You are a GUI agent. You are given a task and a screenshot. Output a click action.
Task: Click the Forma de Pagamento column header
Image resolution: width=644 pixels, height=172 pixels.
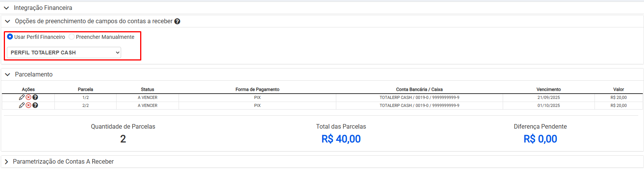coord(257,89)
